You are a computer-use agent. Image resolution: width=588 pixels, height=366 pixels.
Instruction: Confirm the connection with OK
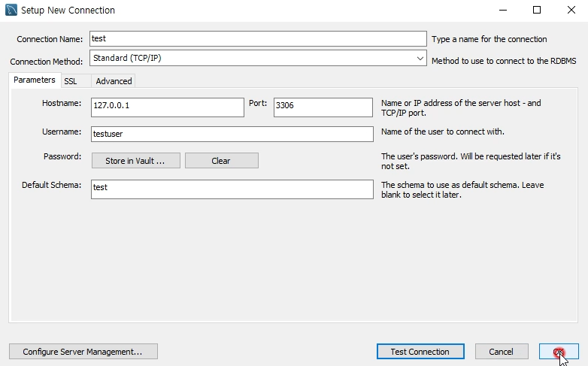(559, 352)
